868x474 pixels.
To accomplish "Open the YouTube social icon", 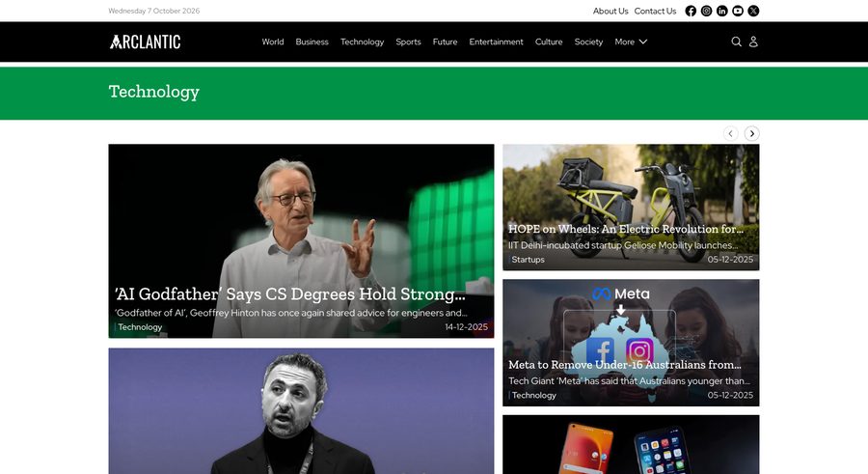I will 738,11.
